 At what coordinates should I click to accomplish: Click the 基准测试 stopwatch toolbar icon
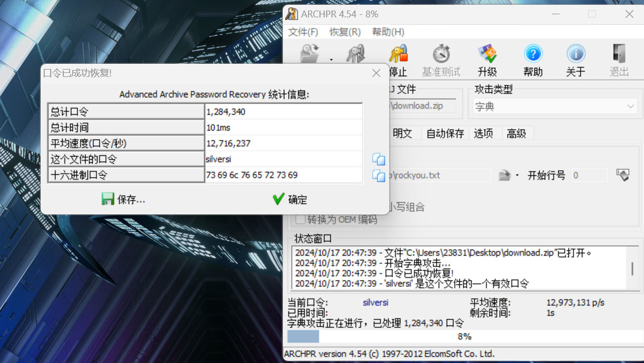coord(441,61)
